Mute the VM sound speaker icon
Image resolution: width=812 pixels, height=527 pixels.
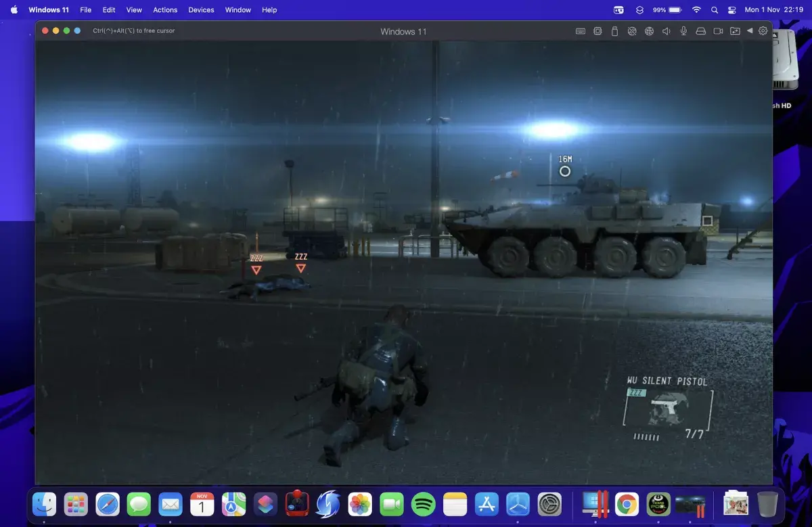[x=667, y=31]
